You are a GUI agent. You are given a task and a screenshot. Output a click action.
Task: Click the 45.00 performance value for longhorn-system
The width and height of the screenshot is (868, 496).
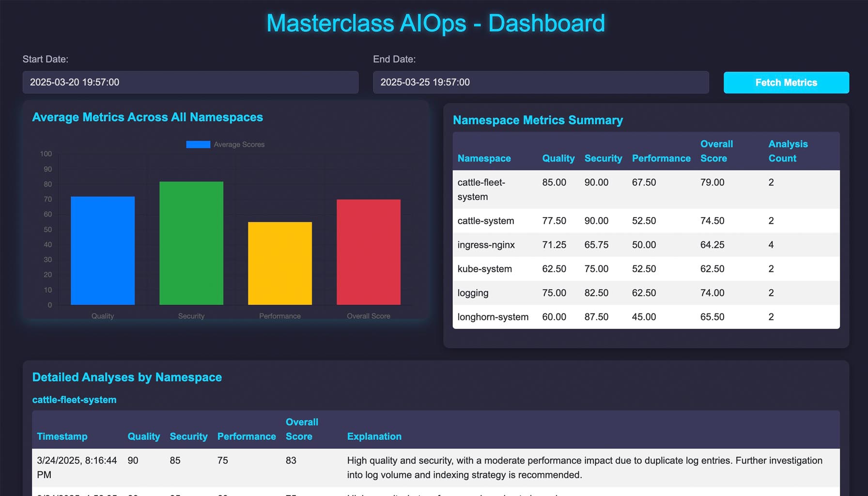(644, 317)
